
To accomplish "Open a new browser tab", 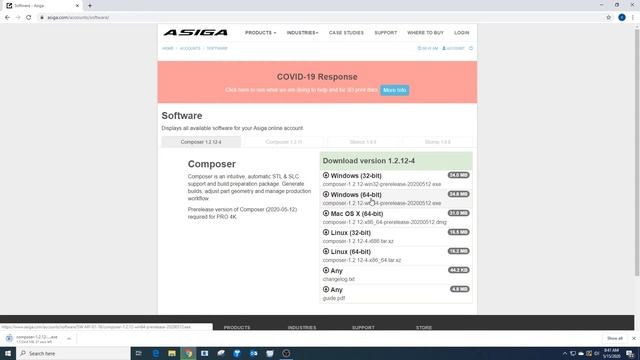I will click(90, 6).
